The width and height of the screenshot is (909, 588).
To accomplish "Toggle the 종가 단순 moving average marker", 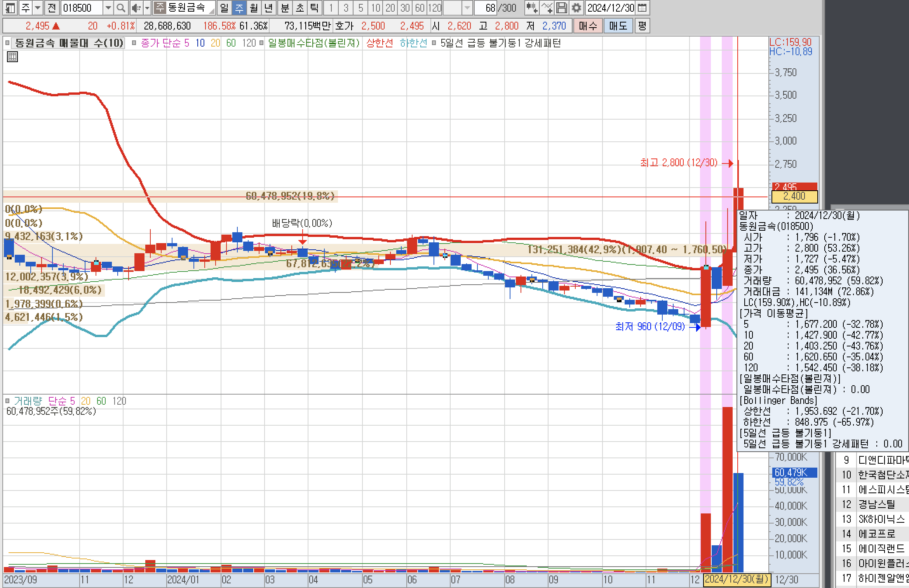I will pos(134,43).
